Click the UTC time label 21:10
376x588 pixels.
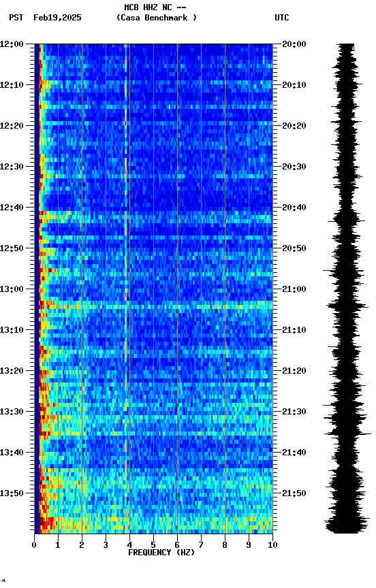294,330
